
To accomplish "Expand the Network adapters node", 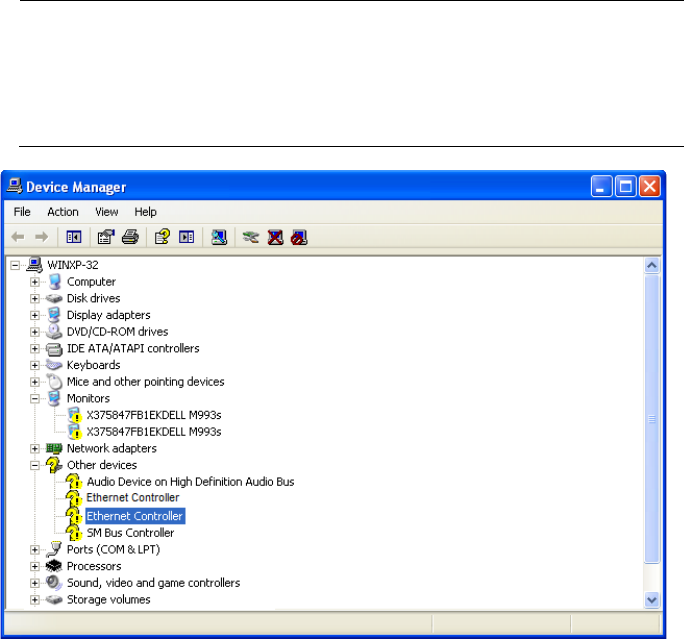I will click(x=35, y=448).
